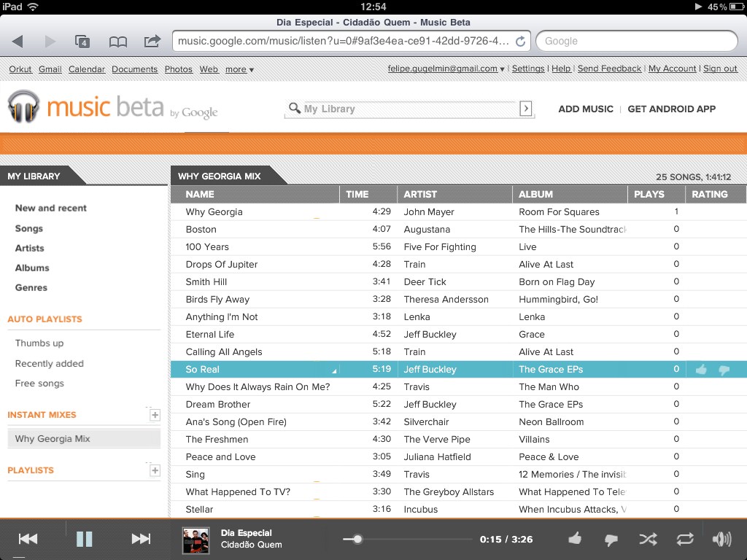This screenshot has width=747, height=560.
Task: Sort songs by the TIME column
Action: [368, 194]
